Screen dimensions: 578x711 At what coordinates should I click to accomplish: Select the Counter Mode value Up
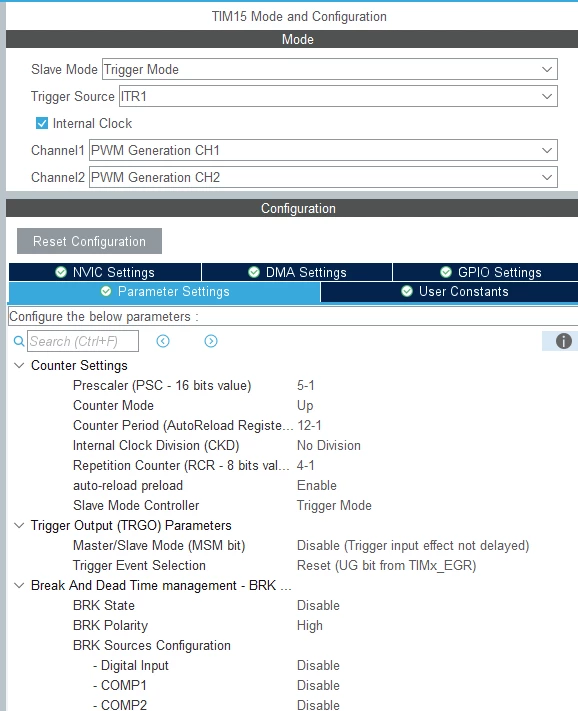[305, 405]
